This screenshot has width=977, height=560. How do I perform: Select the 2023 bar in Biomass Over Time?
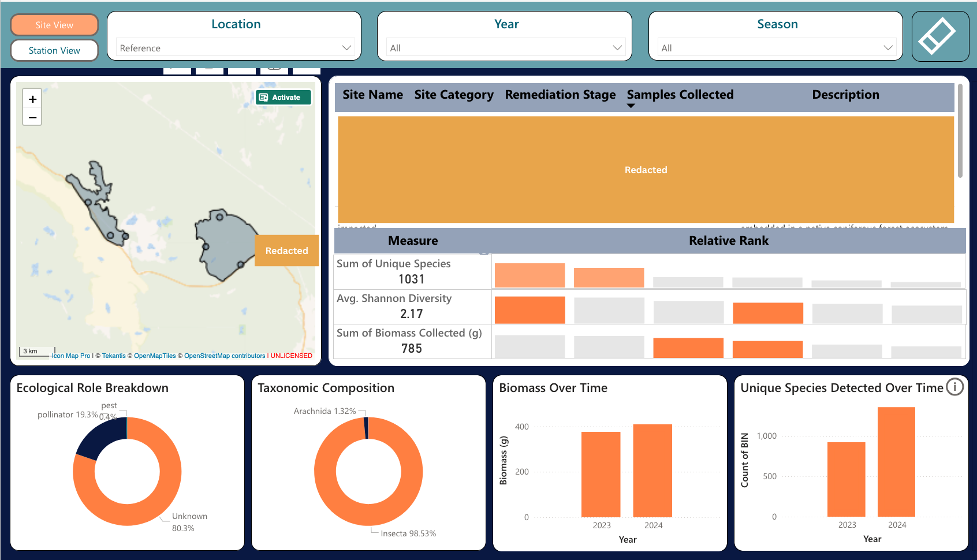(x=601, y=475)
